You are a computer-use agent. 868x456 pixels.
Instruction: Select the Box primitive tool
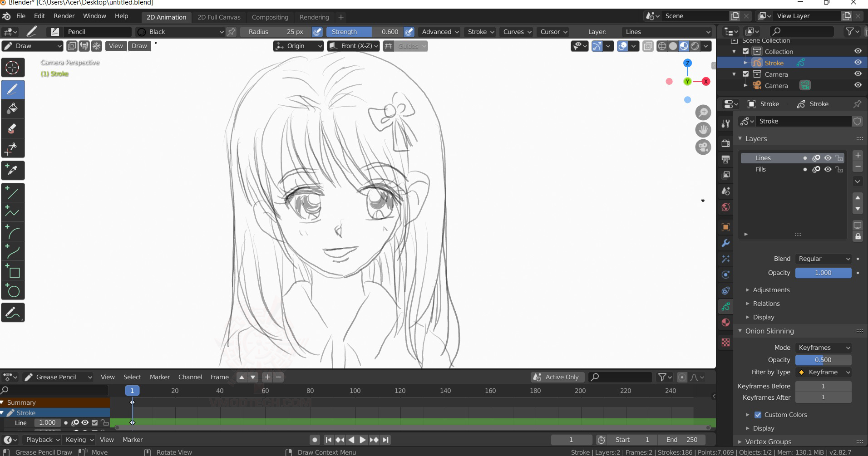pos(13,271)
